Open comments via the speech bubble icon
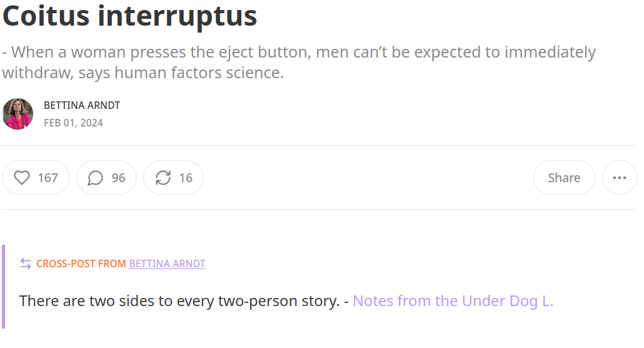The image size is (644, 348). click(x=95, y=178)
